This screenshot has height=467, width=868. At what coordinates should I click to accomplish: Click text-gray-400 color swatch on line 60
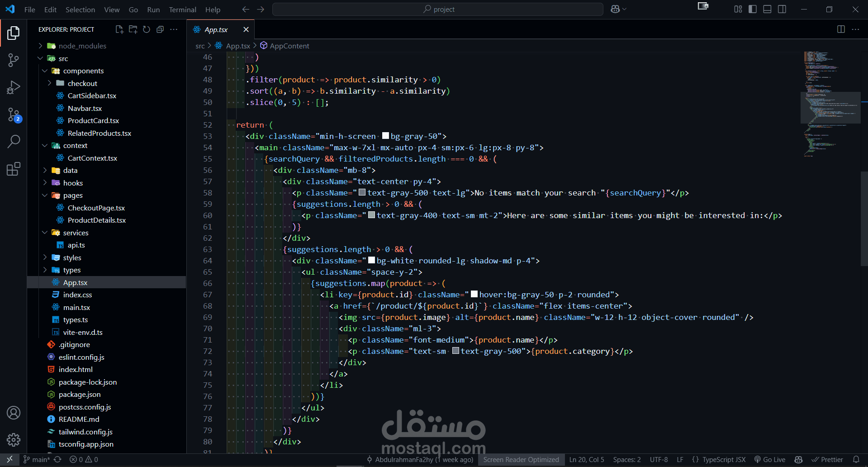[x=371, y=215]
